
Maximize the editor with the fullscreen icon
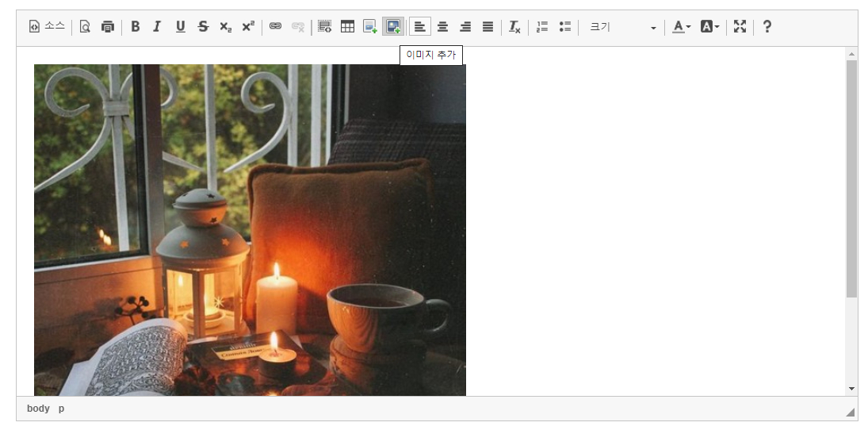[740, 27]
